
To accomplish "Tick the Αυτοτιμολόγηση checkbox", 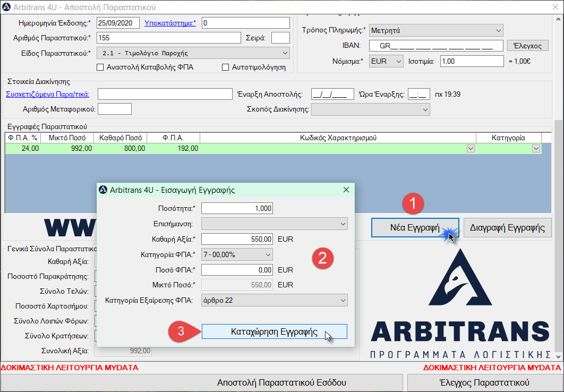I will coord(226,67).
